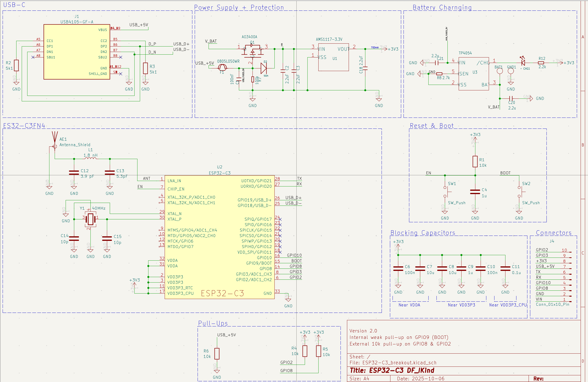
Task: Select the AMS1117-3.3V regulator U1 box
Action: (334, 57)
